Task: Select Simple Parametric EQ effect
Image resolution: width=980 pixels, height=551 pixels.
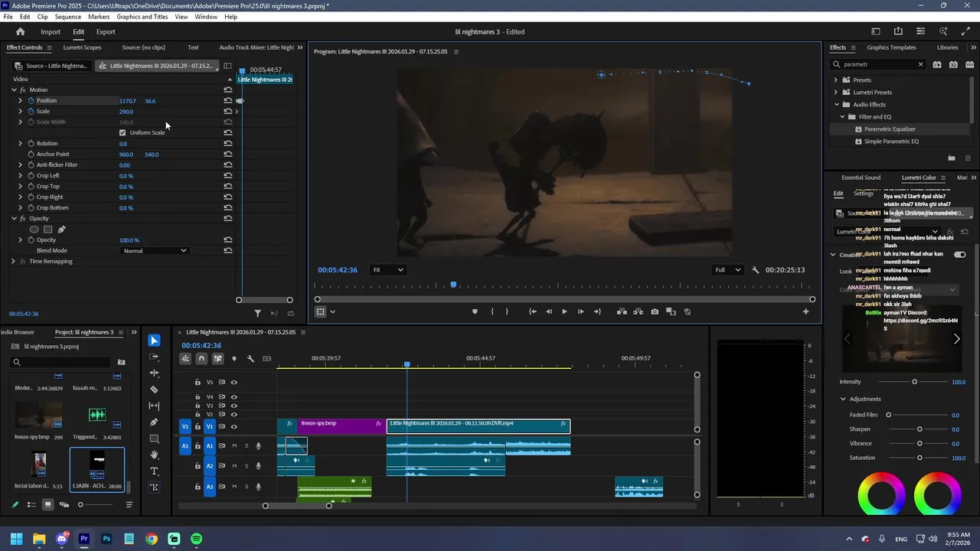Action: 891,142
